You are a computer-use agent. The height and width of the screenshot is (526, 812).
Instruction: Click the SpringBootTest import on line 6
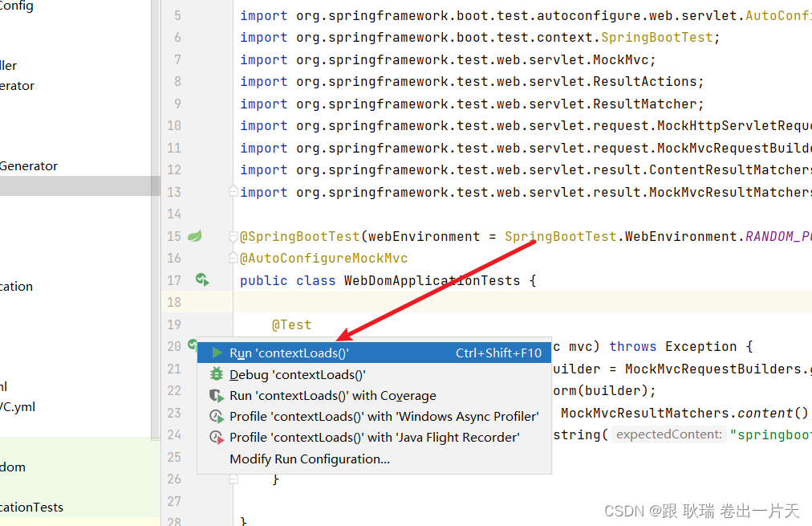click(x=656, y=37)
